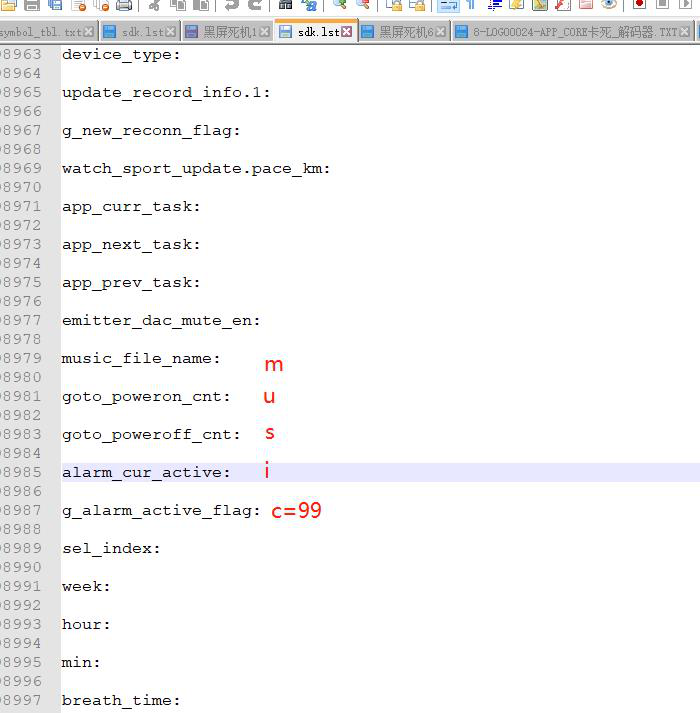This screenshot has width=700, height=713.
Task: Open the Document Map icon
Action: pyautogui.click(x=540, y=5)
